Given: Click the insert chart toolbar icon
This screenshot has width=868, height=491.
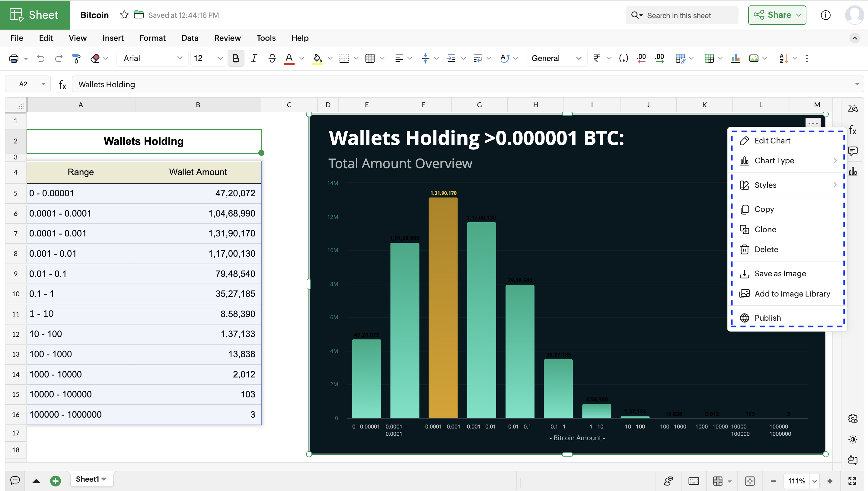Looking at the screenshot, I should [x=735, y=58].
